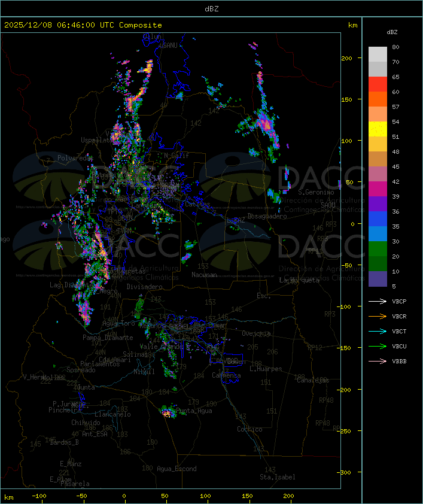
Task: Click the Divisadero place label
Action: [144, 286]
